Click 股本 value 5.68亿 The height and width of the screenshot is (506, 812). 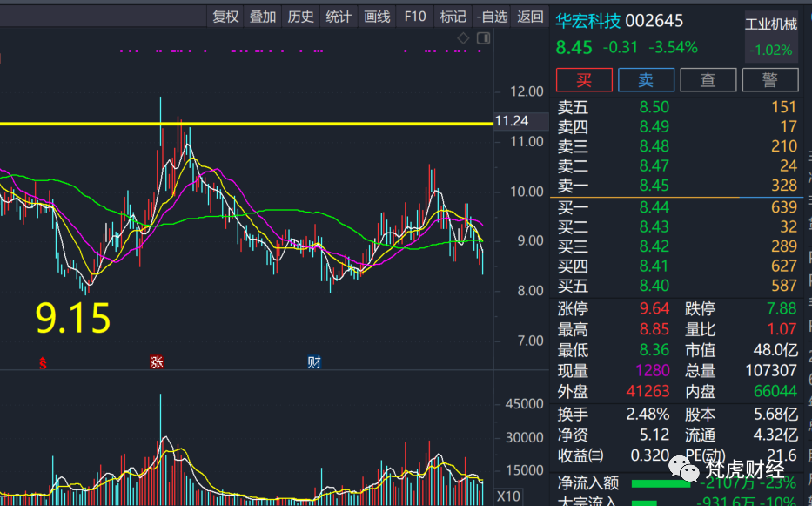coord(775,415)
